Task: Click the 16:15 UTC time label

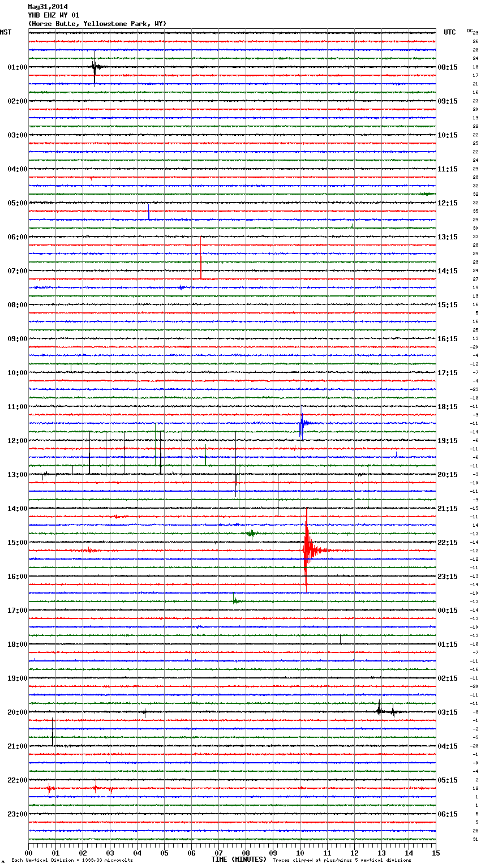Action: [x=448, y=339]
